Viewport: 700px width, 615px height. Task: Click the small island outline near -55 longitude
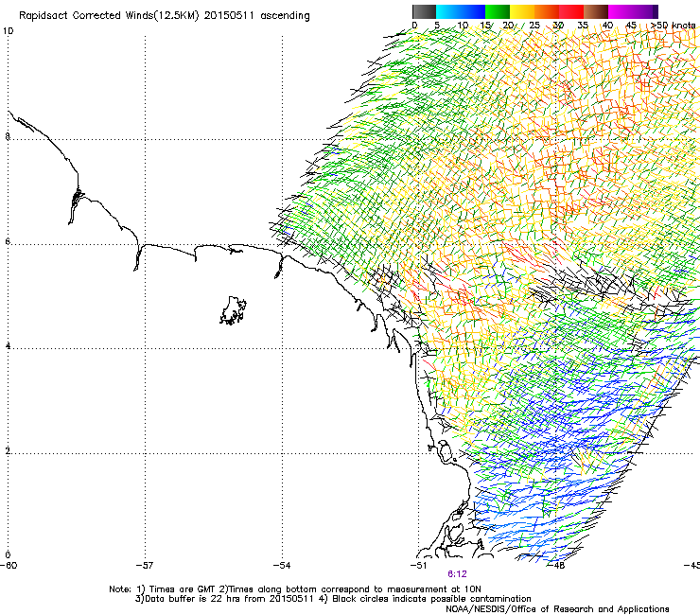[233, 310]
